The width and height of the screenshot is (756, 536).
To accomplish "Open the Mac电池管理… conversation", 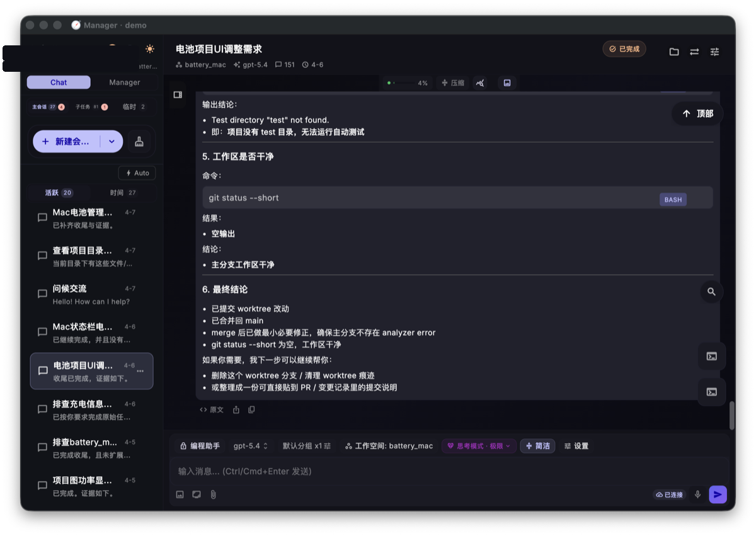I will tap(92, 218).
